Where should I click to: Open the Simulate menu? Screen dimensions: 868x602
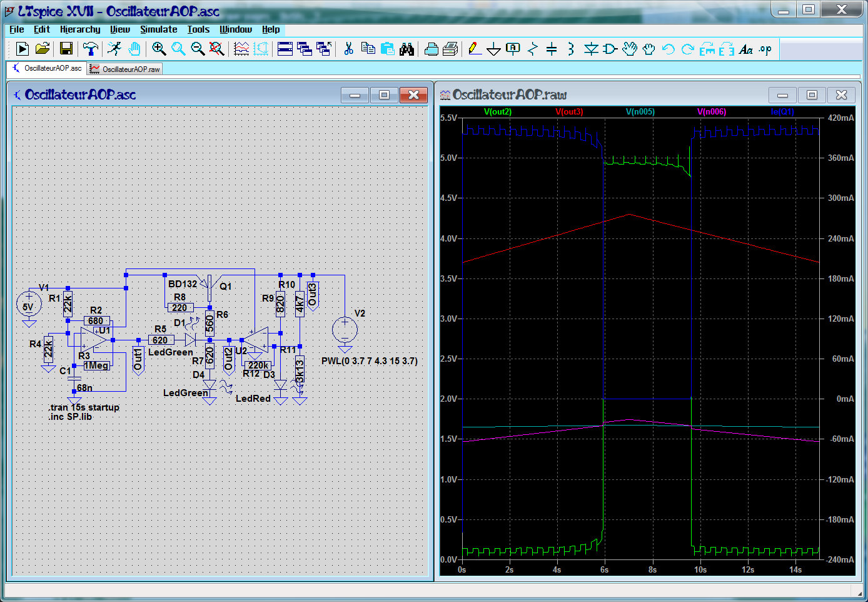(159, 29)
